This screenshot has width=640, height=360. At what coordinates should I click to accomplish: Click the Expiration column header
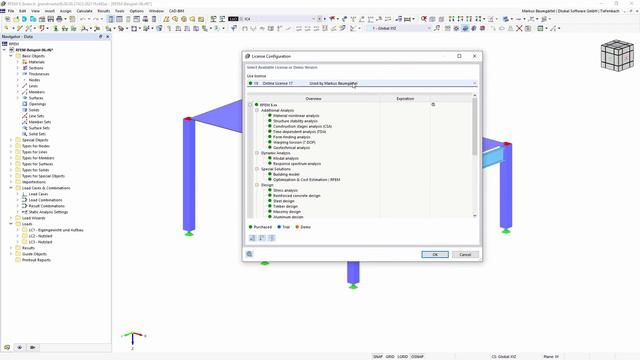click(x=405, y=99)
